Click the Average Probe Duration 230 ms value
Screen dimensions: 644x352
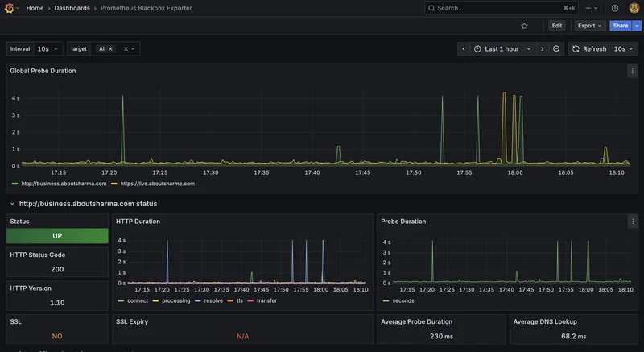click(441, 336)
